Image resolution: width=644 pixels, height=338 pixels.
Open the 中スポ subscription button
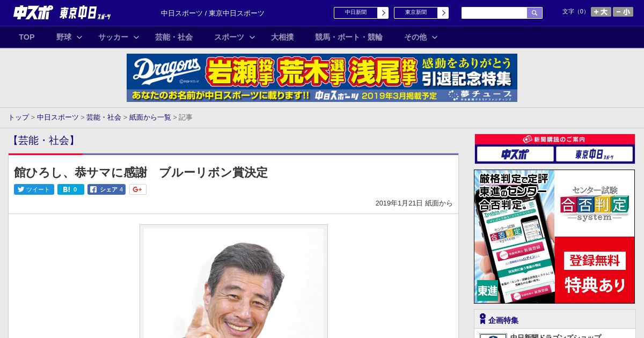click(x=515, y=155)
